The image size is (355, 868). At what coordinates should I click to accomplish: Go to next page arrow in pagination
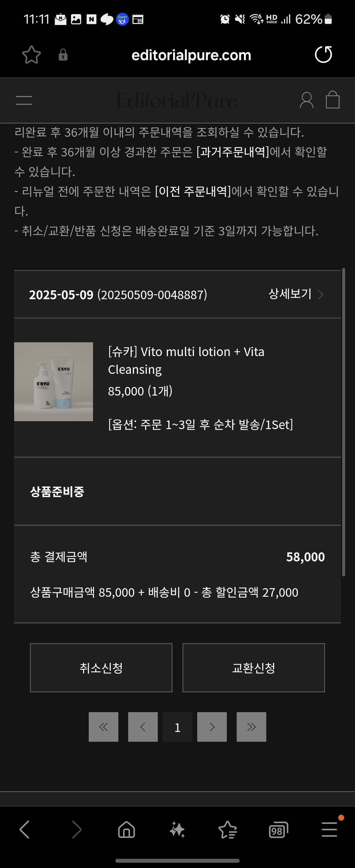click(211, 727)
